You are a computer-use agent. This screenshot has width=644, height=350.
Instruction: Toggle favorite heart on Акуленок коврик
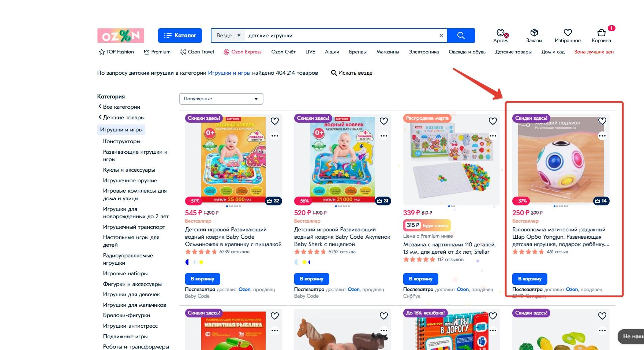tap(384, 121)
